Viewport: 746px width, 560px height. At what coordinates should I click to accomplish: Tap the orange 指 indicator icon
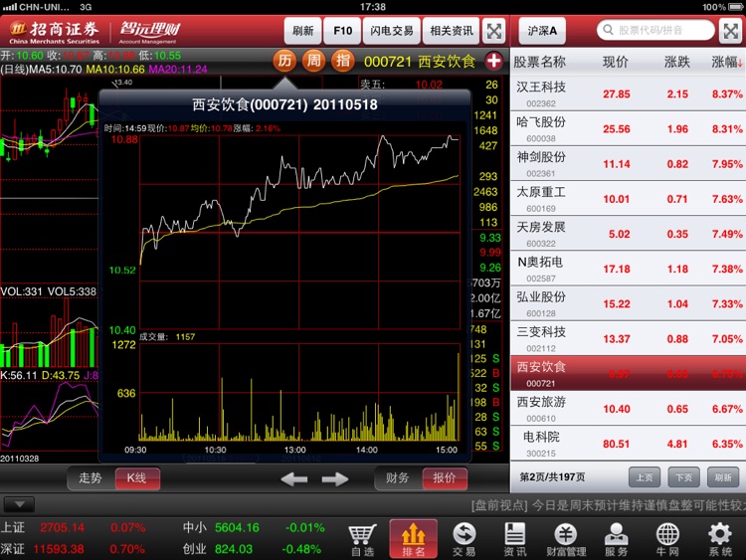point(343,61)
